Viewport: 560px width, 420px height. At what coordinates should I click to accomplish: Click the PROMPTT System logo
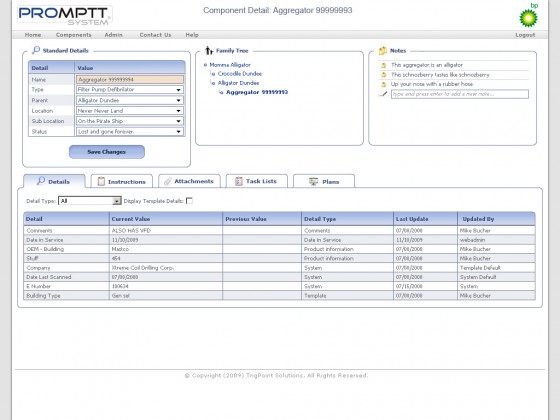point(65,15)
